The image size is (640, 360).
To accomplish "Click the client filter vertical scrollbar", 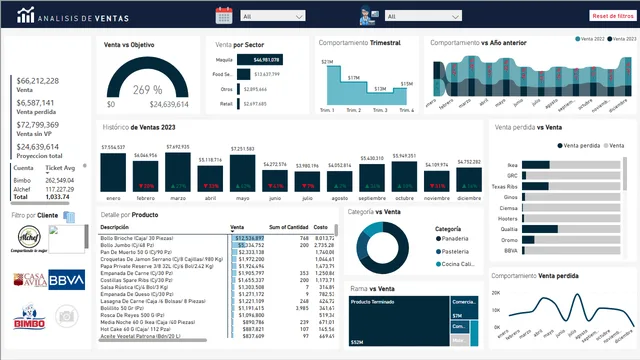I will (87, 236).
